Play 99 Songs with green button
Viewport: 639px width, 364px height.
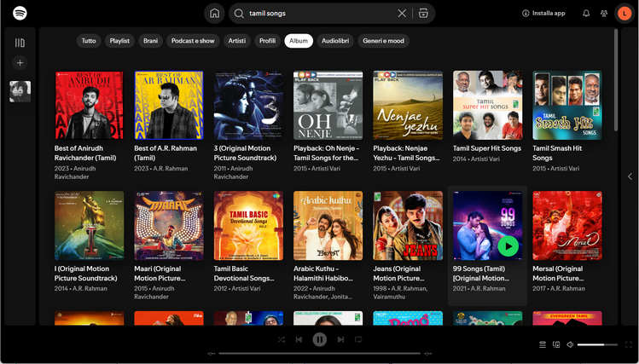pyautogui.click(x=508, y=246)
